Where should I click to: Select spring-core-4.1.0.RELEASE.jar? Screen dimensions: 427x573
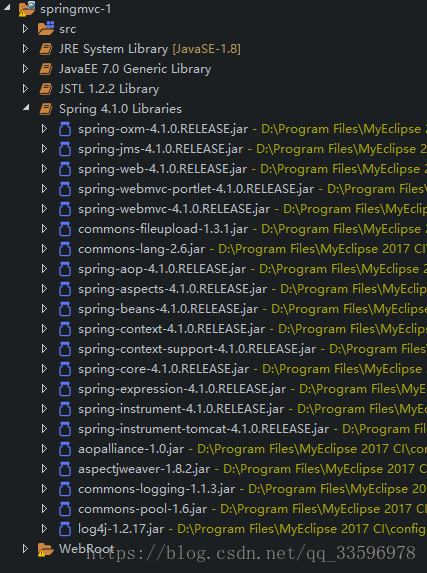click(x=163, y=369)
